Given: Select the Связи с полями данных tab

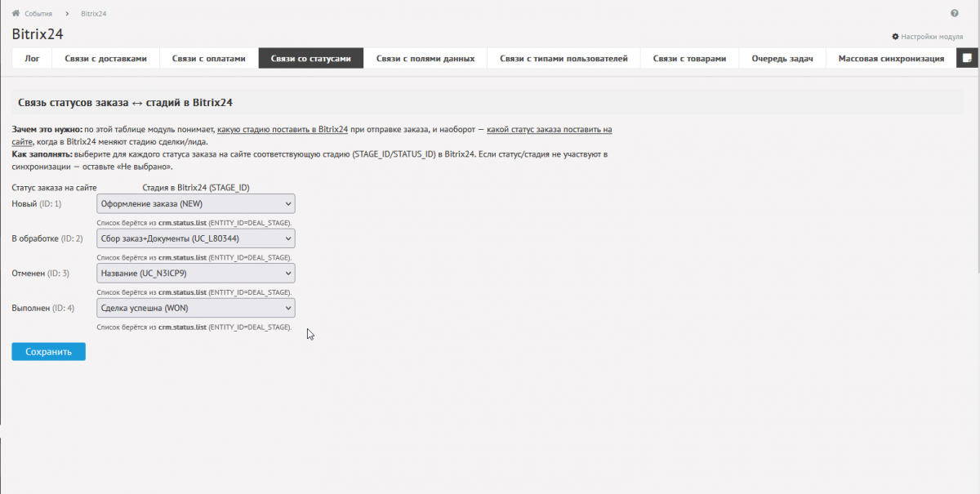Looking at the screenshot, I should (x=425, y=59).
